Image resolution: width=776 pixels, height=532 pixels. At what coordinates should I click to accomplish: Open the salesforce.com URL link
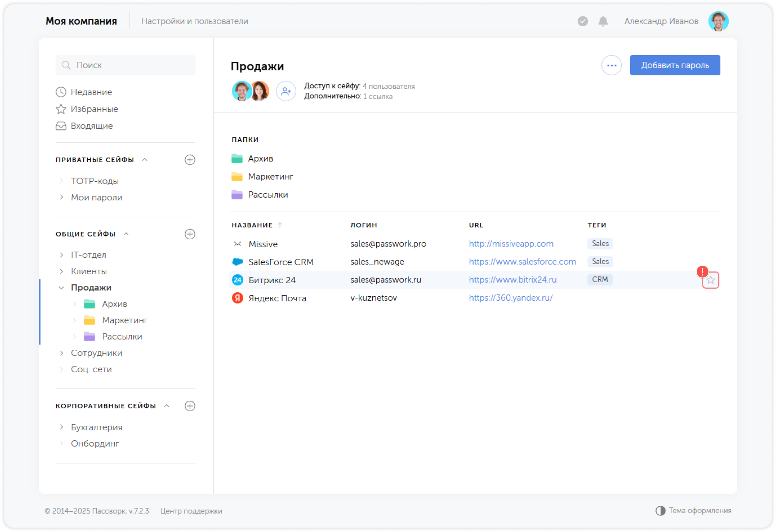coord(522,262)
